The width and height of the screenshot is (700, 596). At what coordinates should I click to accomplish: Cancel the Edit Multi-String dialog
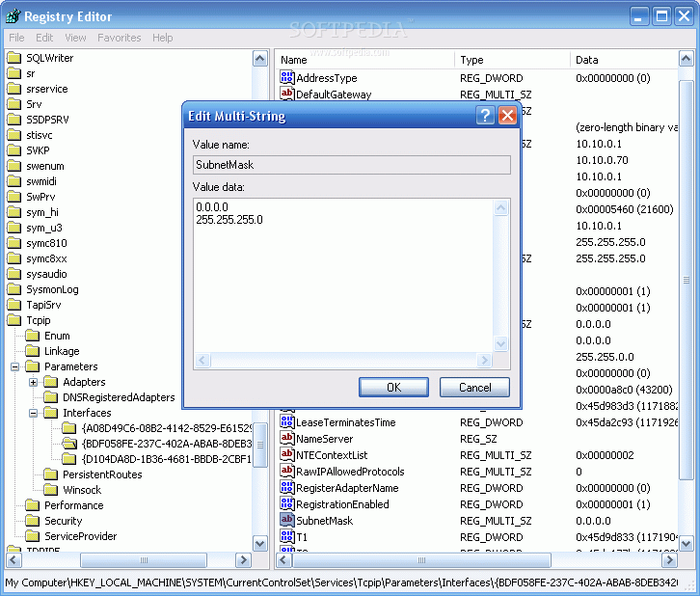(474, 387)
